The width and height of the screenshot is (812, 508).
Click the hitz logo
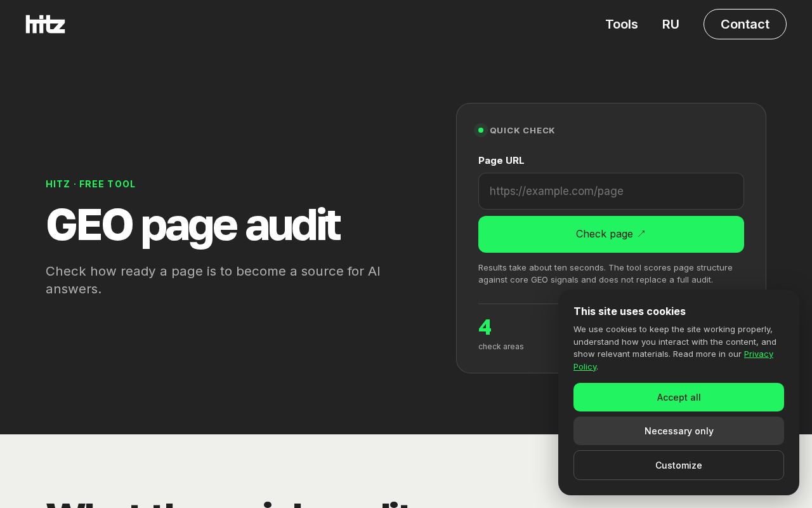[45, 24]
